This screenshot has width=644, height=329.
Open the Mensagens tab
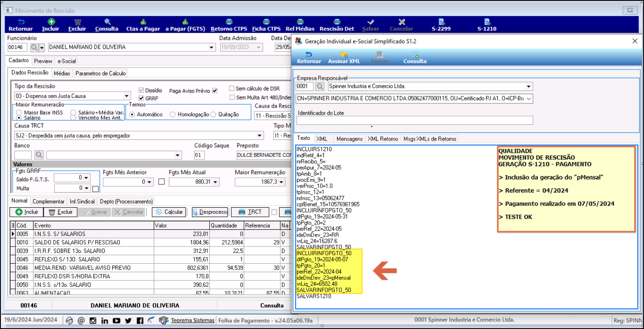tap(349, 139)
